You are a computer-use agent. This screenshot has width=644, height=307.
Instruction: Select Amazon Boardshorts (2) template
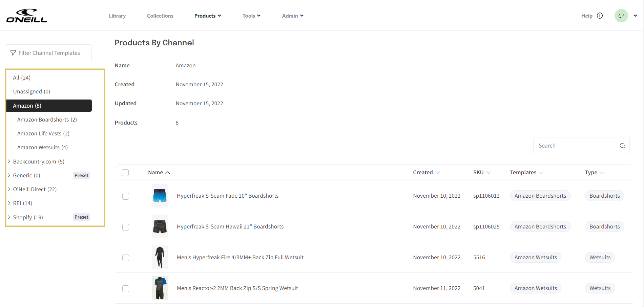[47, 119]
